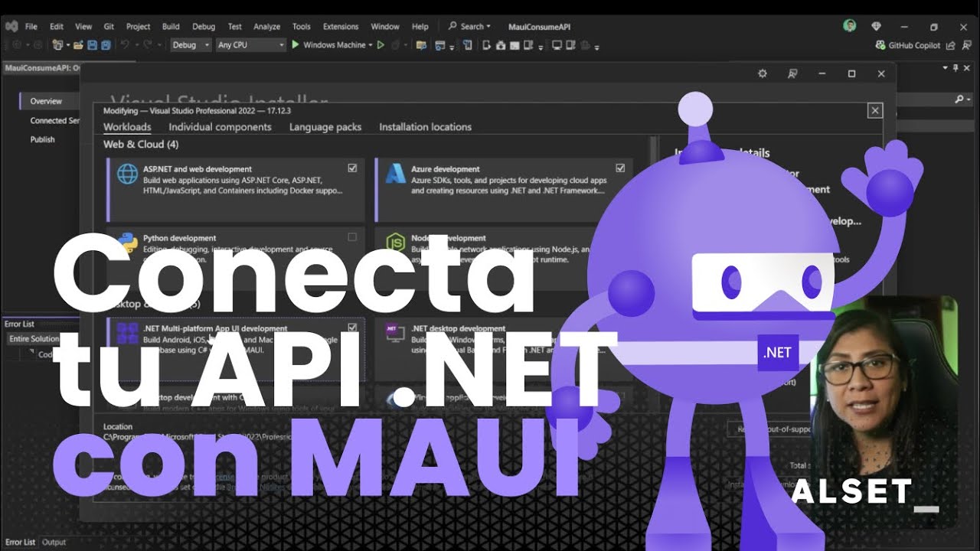This screenshot has height=551, width=980.
Task: Click the New Project toolbar icon
Action: point(57,45)
